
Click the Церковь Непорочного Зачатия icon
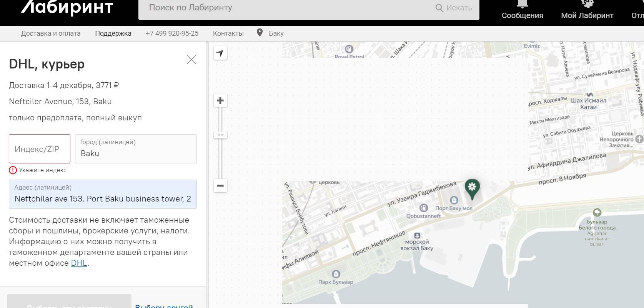tap(639, 139)
